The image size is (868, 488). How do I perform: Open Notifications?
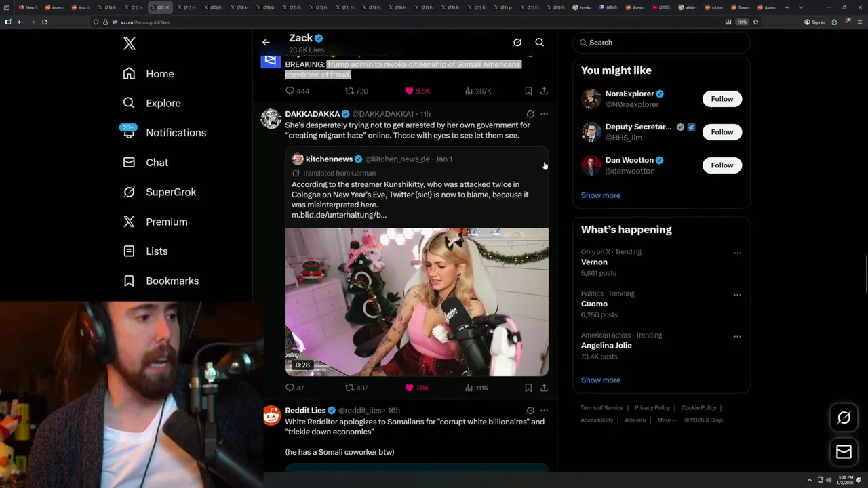coord(164,133)
